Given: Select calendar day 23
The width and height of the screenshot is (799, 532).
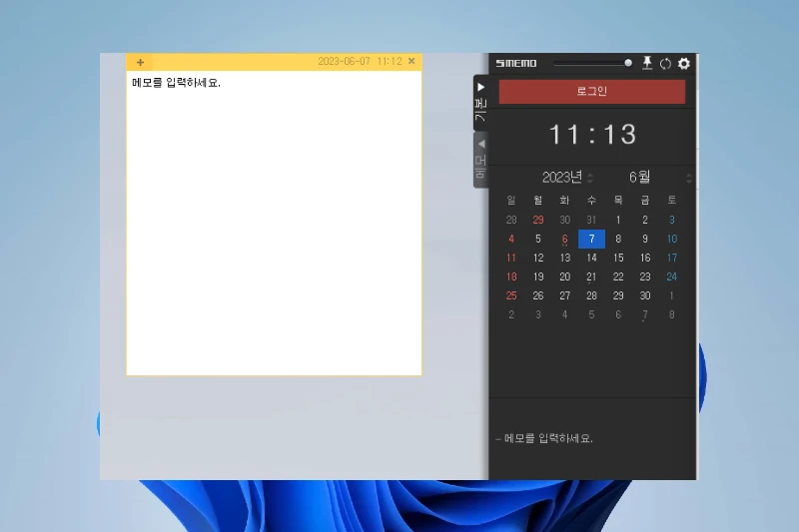Looking at the screenshot, I should tap(645, 276).
